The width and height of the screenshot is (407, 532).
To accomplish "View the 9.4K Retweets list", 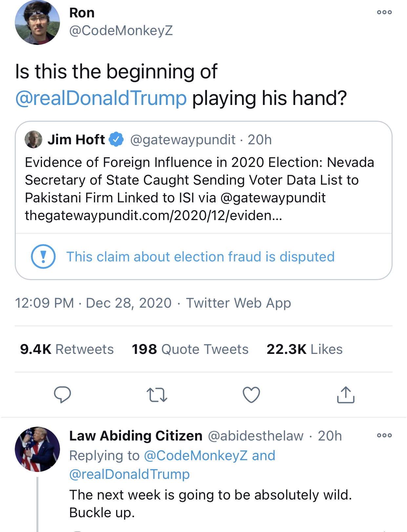I will [67, 349].
